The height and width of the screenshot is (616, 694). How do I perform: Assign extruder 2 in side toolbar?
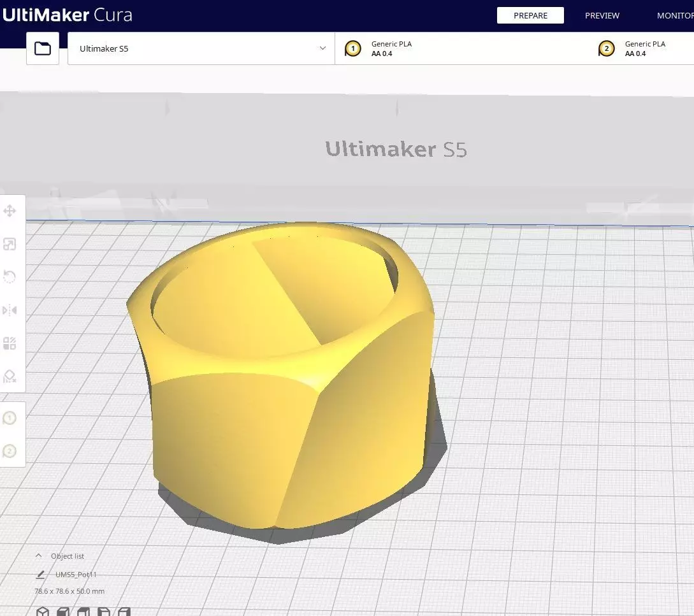[10, 451]
